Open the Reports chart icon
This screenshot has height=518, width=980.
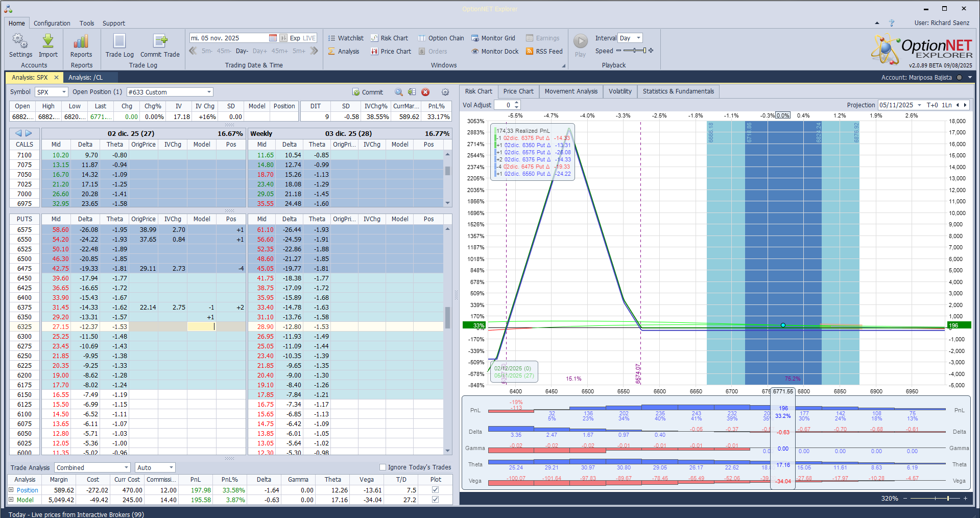click(x=81, y=41)
